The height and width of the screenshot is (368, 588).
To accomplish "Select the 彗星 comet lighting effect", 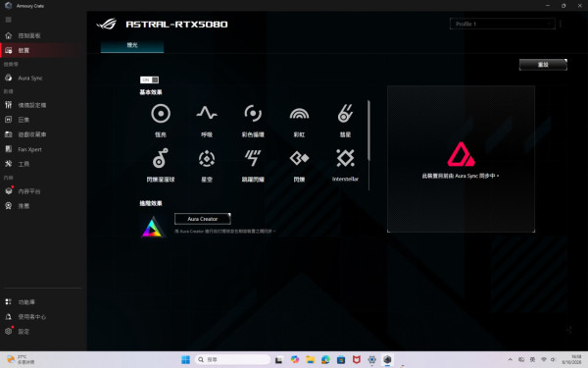I will click(345, 120).
